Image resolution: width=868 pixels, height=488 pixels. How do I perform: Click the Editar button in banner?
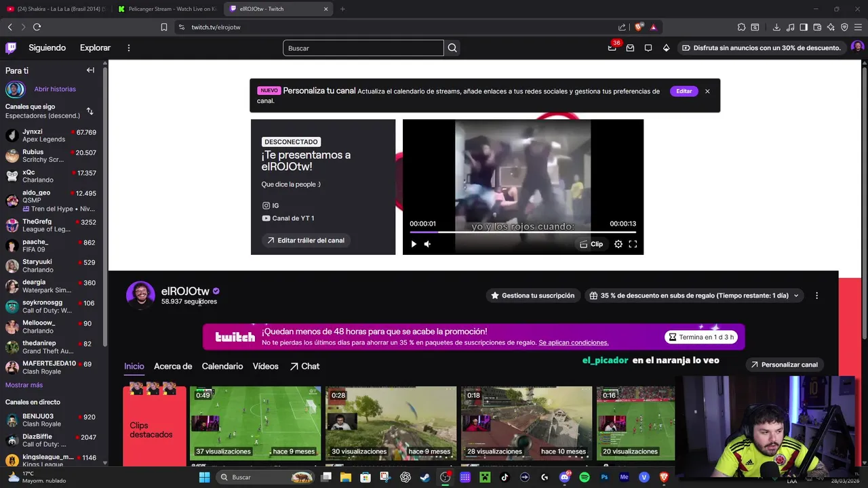(x=684, y=91)
